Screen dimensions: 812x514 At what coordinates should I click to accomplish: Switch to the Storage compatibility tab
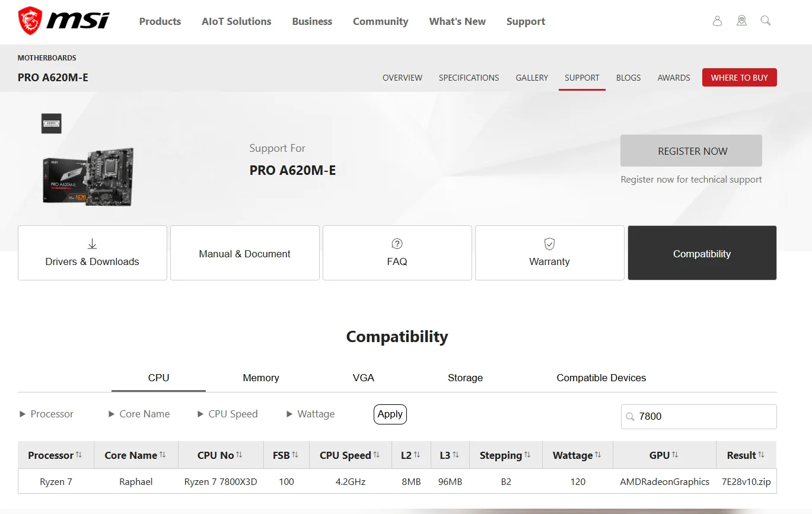click(x=465, y=378)
